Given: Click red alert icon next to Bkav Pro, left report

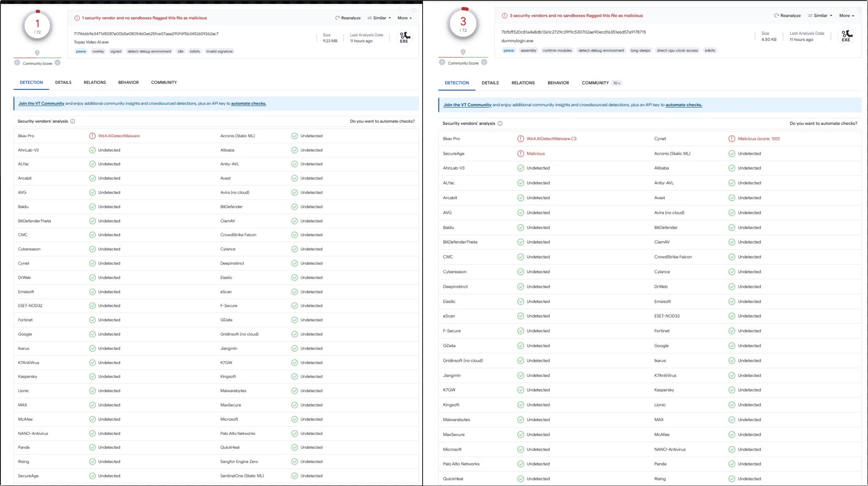Looking at the screenshot, I should [x=92, y=136].
